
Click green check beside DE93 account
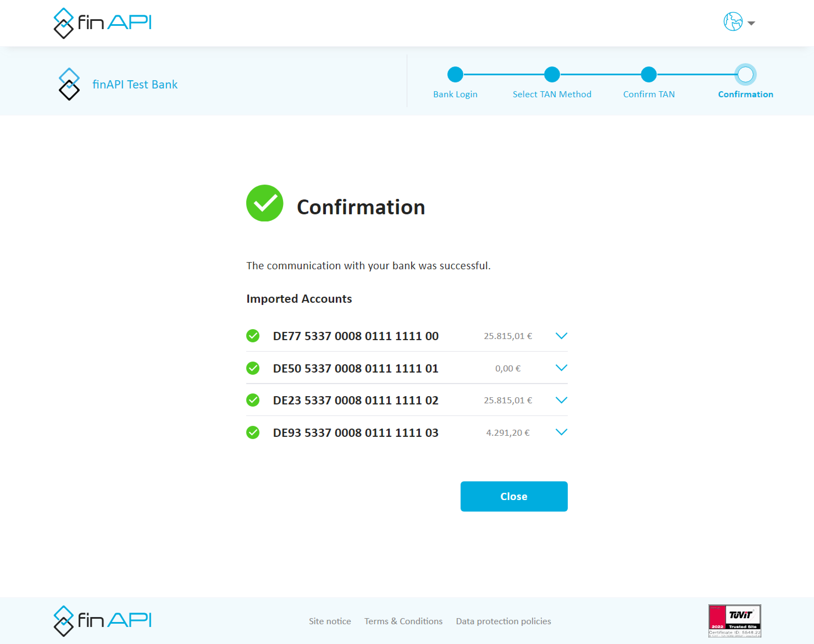click(253, 432)
